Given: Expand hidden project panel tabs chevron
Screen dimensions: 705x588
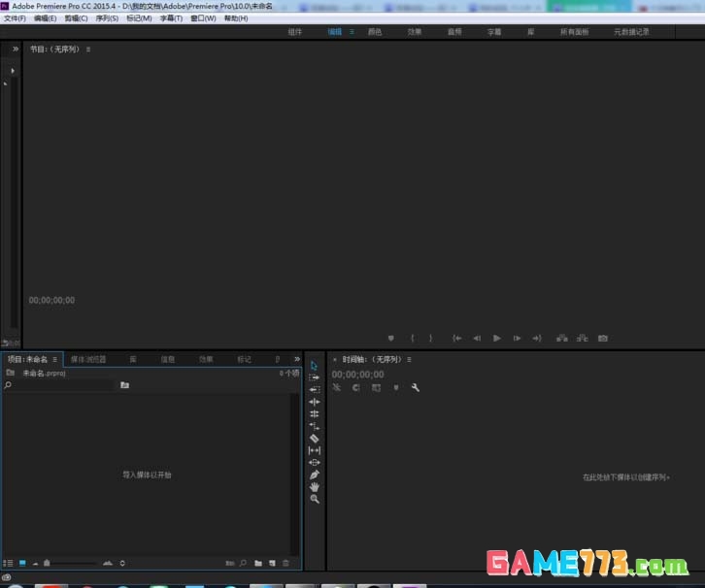Looking at the screenshot, I should (x=297, y=359).
